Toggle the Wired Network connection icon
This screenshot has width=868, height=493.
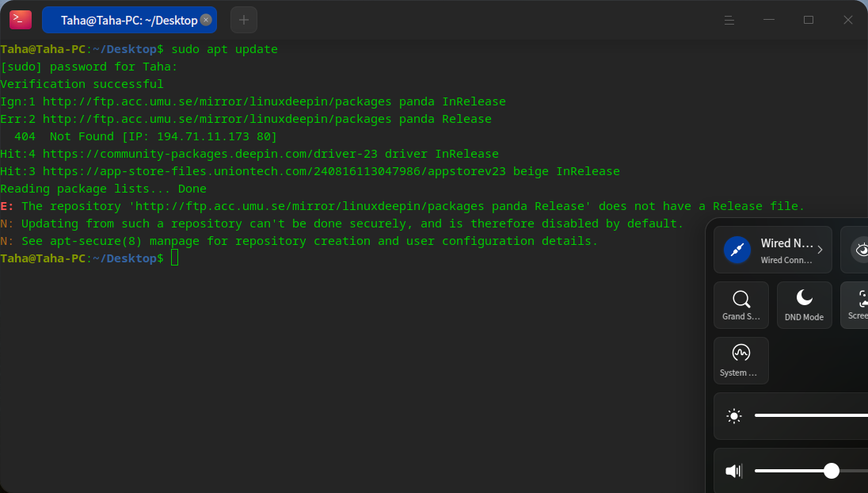(737, 250)
